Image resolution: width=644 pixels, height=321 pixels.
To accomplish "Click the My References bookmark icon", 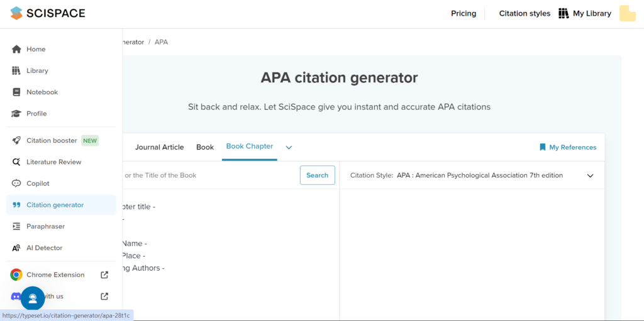I will coord(543,147).
